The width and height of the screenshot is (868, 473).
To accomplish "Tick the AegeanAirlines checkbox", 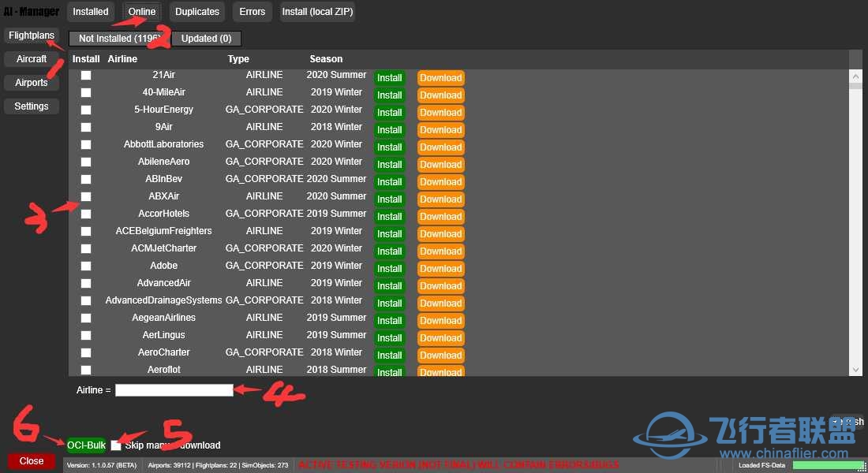I will click(x=86, y=318).
